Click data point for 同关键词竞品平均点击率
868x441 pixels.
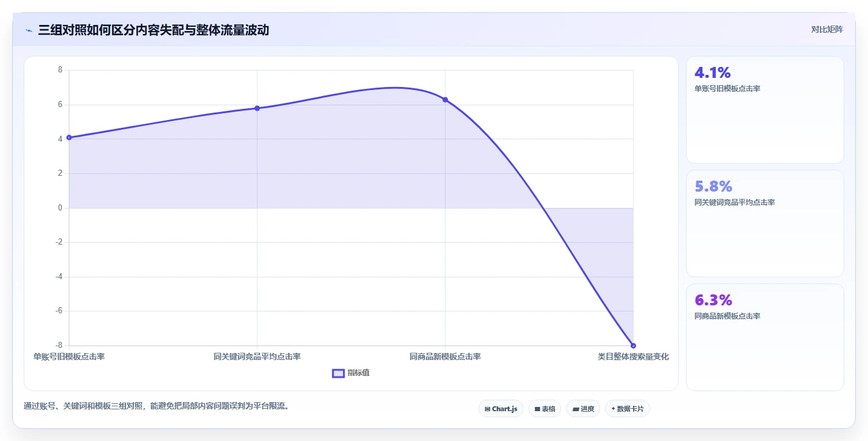click(x=257, y=108)
